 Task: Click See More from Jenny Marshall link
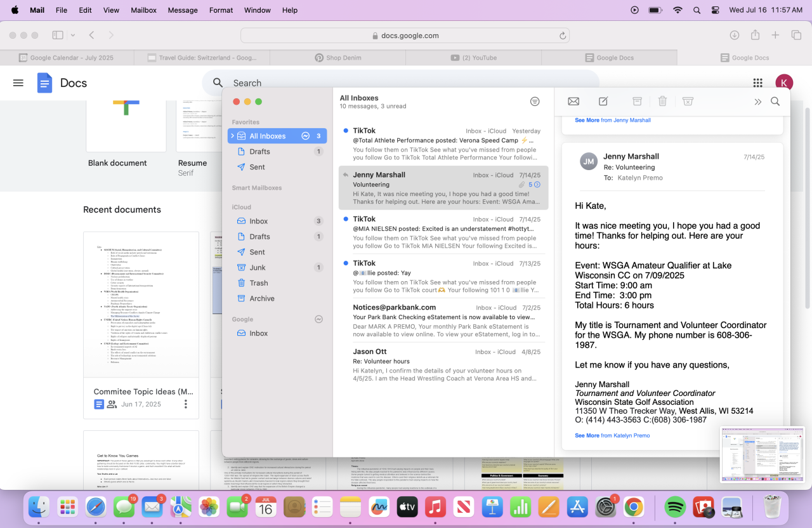point(612,120)
